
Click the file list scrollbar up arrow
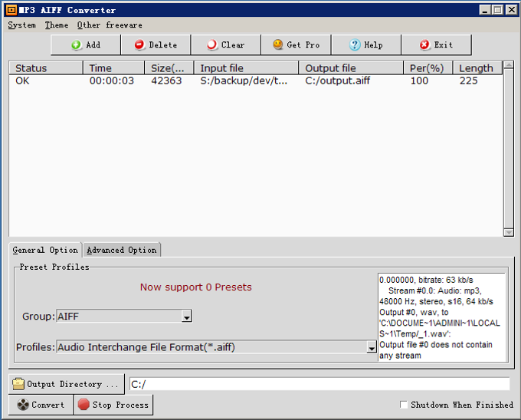(509, 64)
